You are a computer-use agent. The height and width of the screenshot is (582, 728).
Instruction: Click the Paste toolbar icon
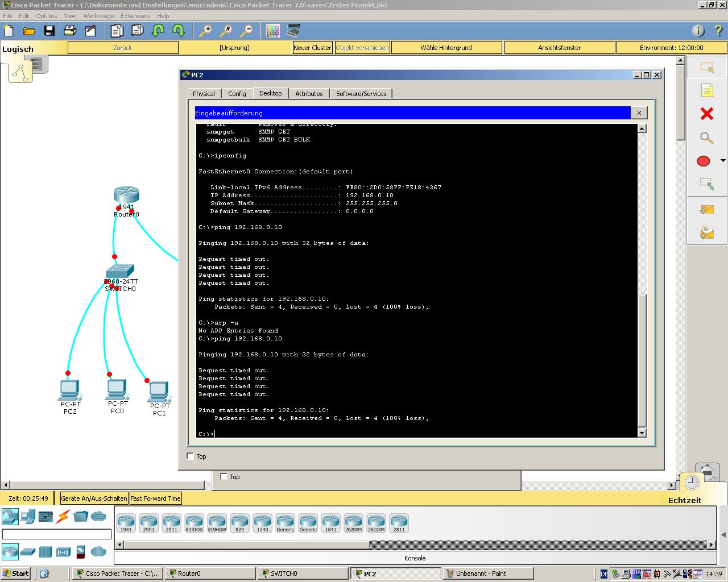click(x=137, y=31)
